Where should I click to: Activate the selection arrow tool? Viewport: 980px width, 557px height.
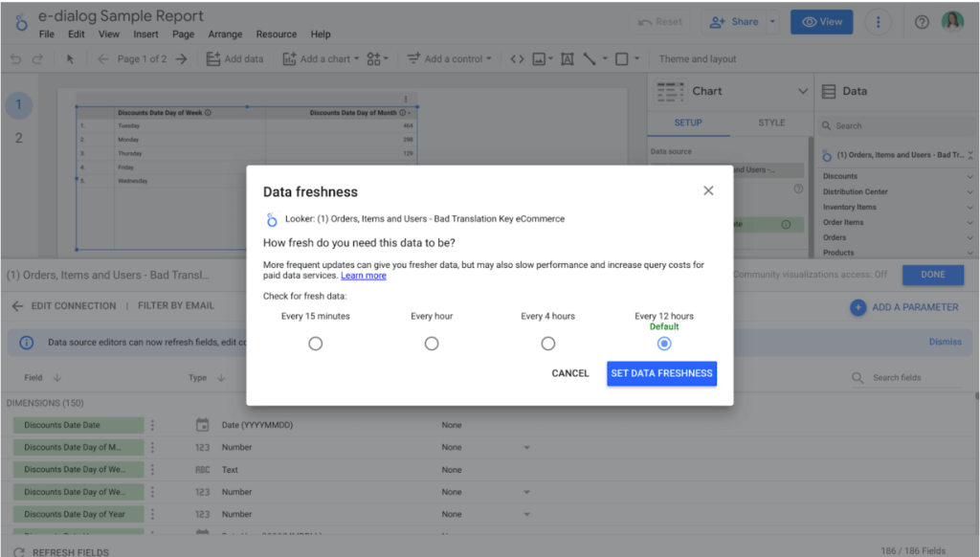click(69, 58)
